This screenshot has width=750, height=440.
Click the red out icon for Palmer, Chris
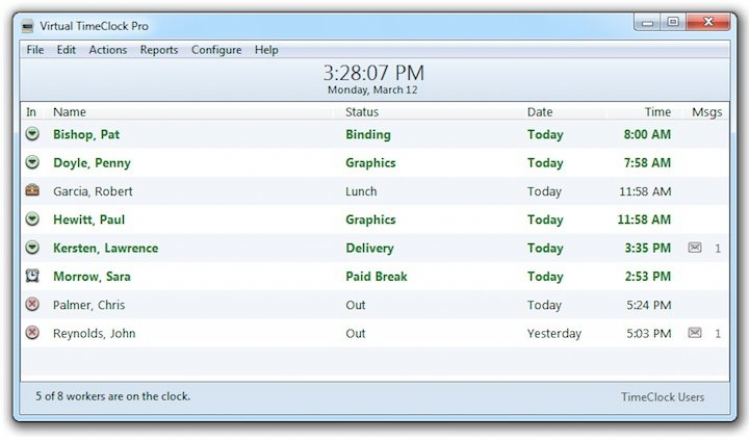click(x=32, y=304)
